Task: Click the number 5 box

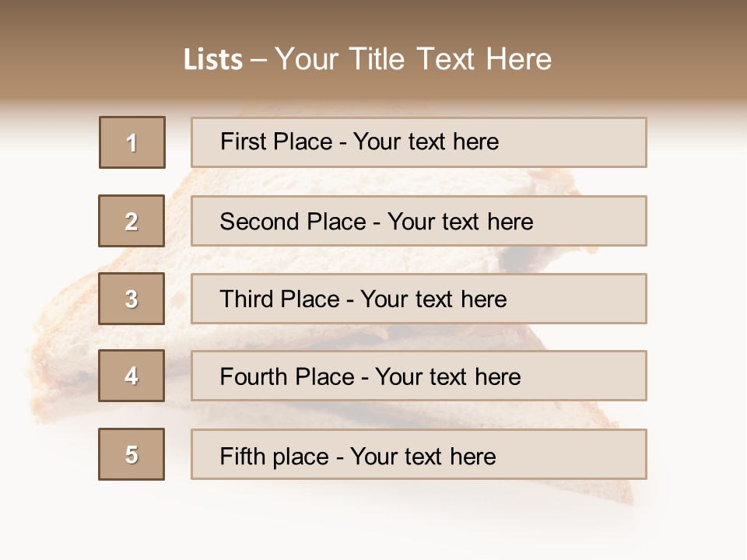Action: click(132, 454)
